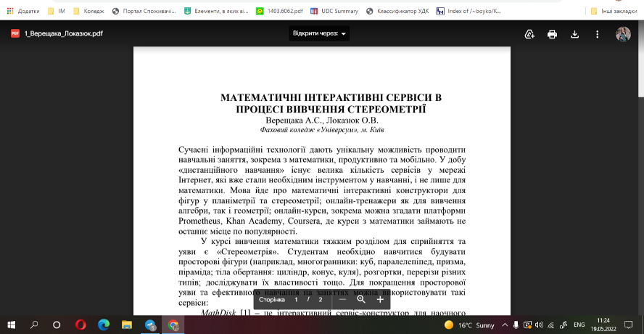The width and height of the screenshot is (644, 334).
Task: Open the UDC Summary bookmark
Action: [x=334, y=11]
